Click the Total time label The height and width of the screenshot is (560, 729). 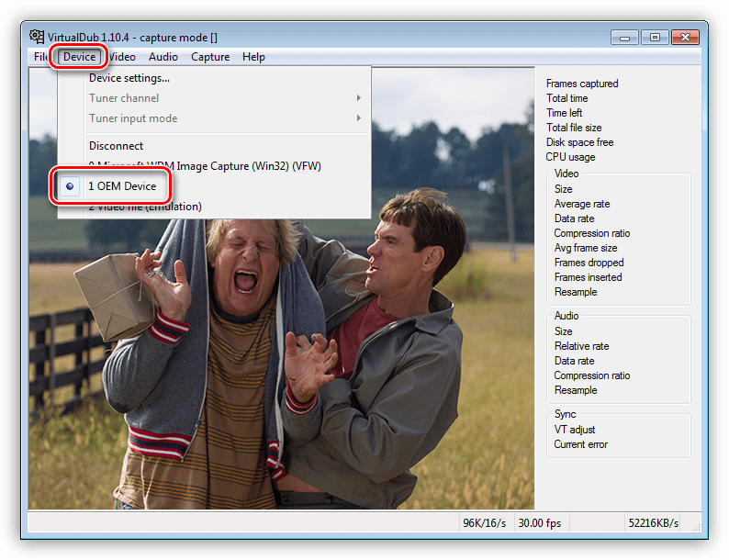click(567, 98)
